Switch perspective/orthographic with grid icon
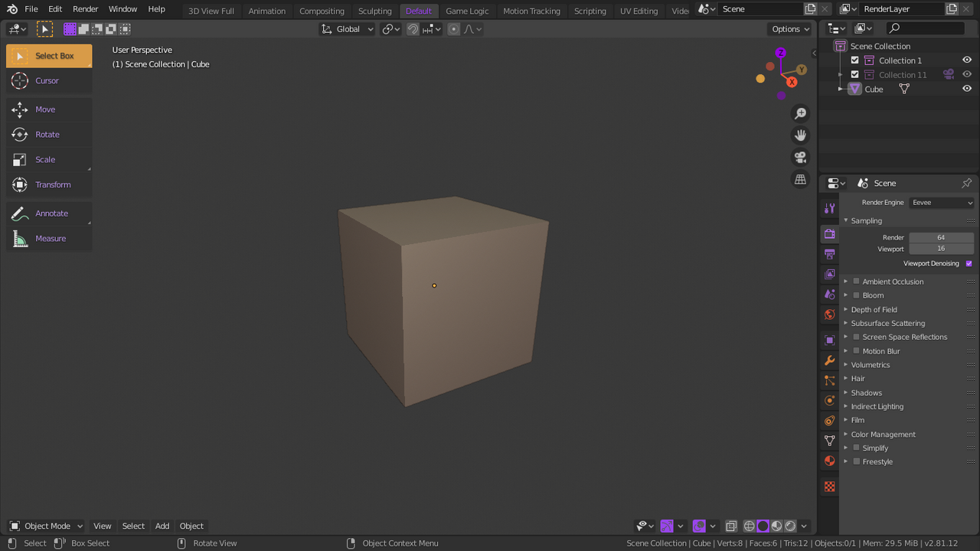Viewport: 980px width, 551px height. (800, 179)
